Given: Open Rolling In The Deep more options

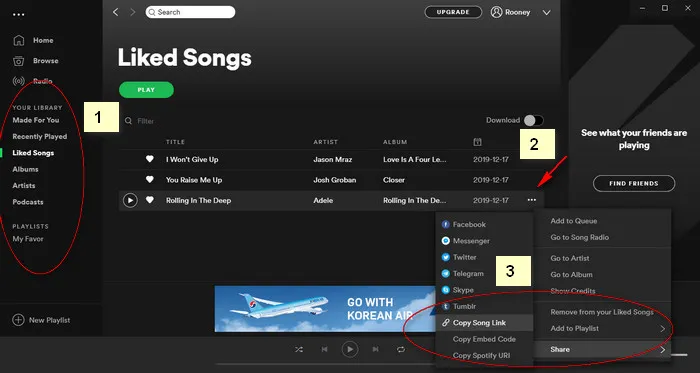Looking at the screenshot, I should click(x=531, y=200).
